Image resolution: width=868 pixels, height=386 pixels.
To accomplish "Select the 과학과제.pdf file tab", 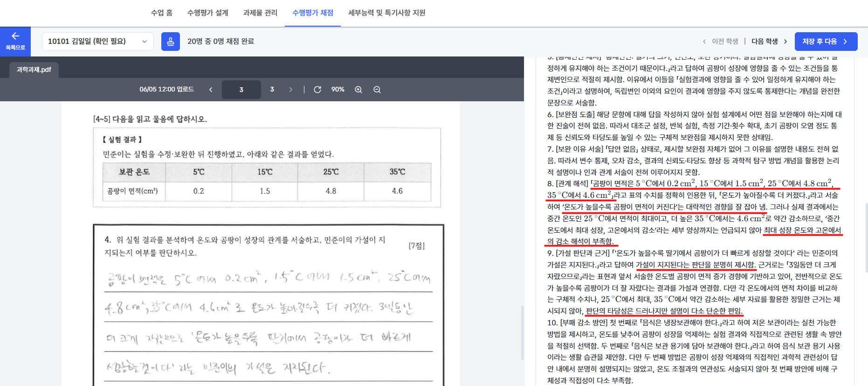I will (34, 70).
